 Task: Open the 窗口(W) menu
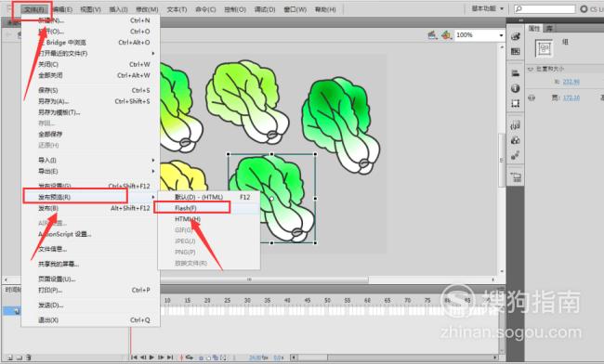[x=295, y=9]
